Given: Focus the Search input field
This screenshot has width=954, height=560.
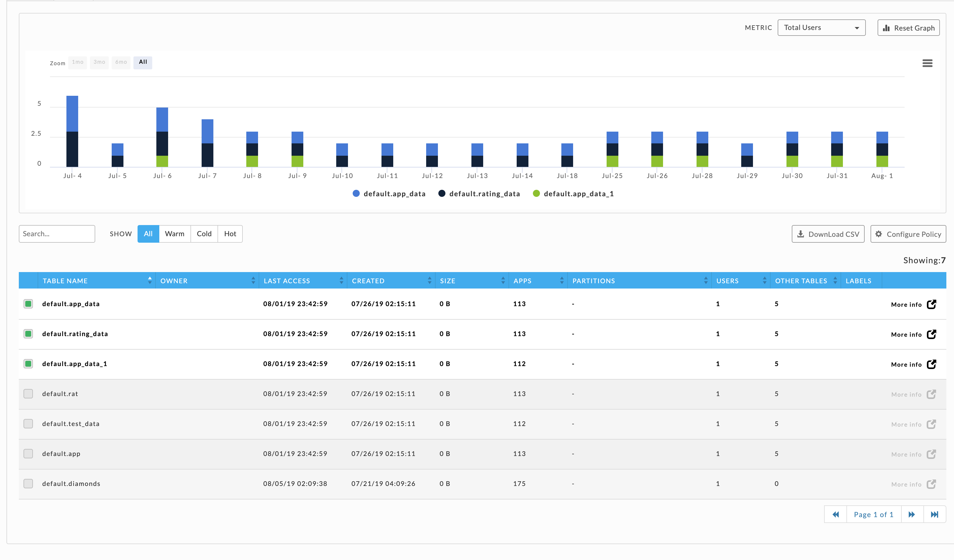Looking at the screenshot, I should click(57, 234).
